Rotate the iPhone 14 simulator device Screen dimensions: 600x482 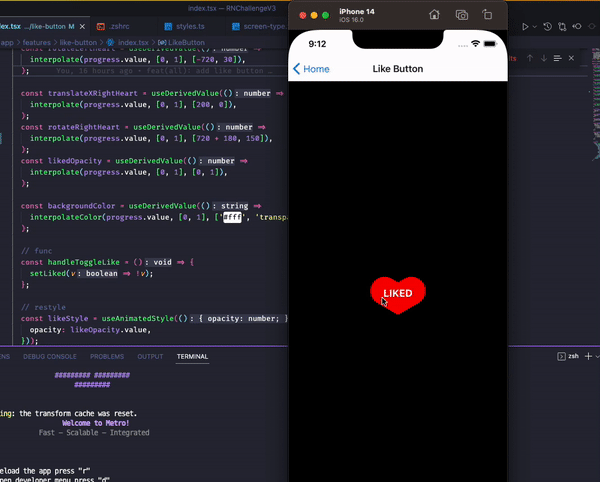[487, 15]
